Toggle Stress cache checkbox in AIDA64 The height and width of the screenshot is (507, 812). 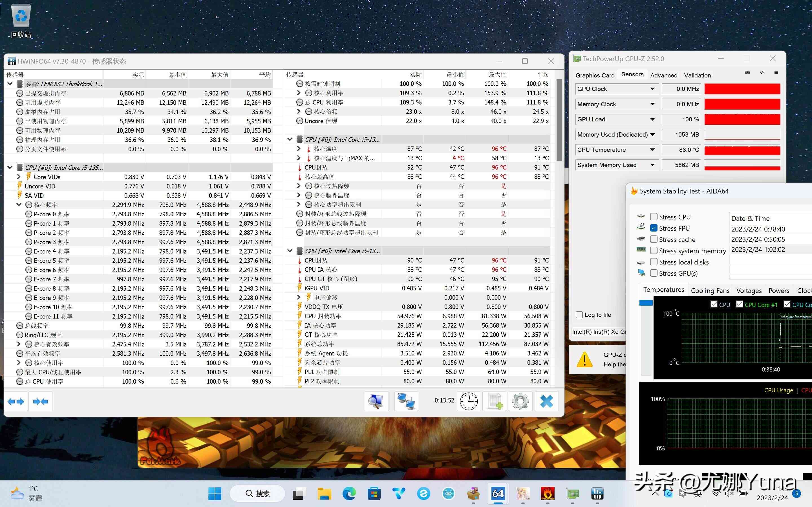(653, 238)
